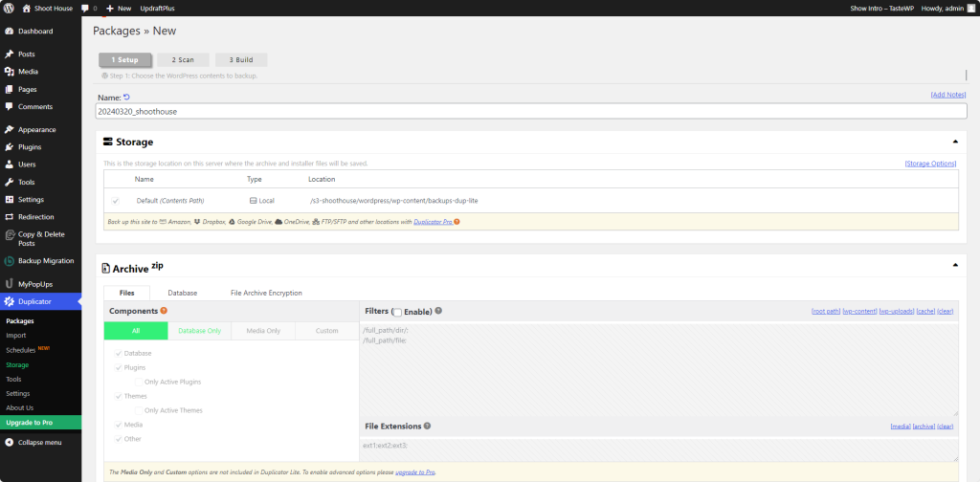The height and width of the screenshot is (482, 980).
Task: Click the MyPopUps sidebar icon
Action: pos(10,284)
